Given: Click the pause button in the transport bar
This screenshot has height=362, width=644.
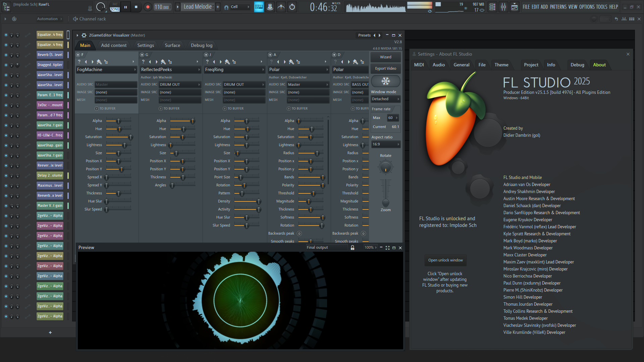Looking at the screenshot, I should click(125, 7).
